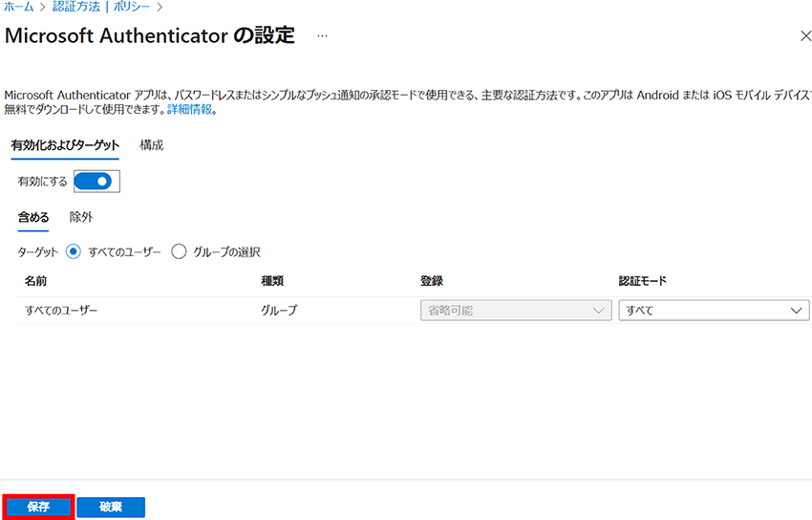Select the グループの選択 radio button
Viewport: 812px width, 520px height.
pyautogui.click(x=179, y=252)
